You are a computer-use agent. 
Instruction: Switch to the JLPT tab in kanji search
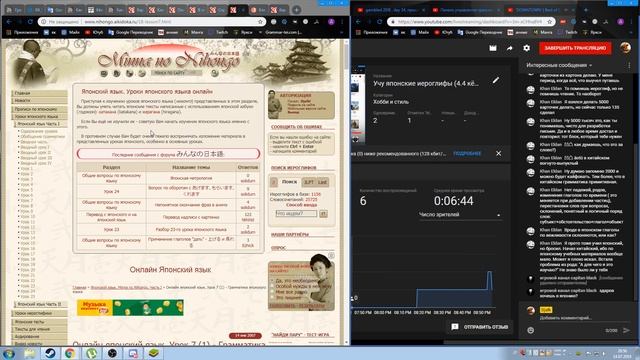click(x=309, y=182)
